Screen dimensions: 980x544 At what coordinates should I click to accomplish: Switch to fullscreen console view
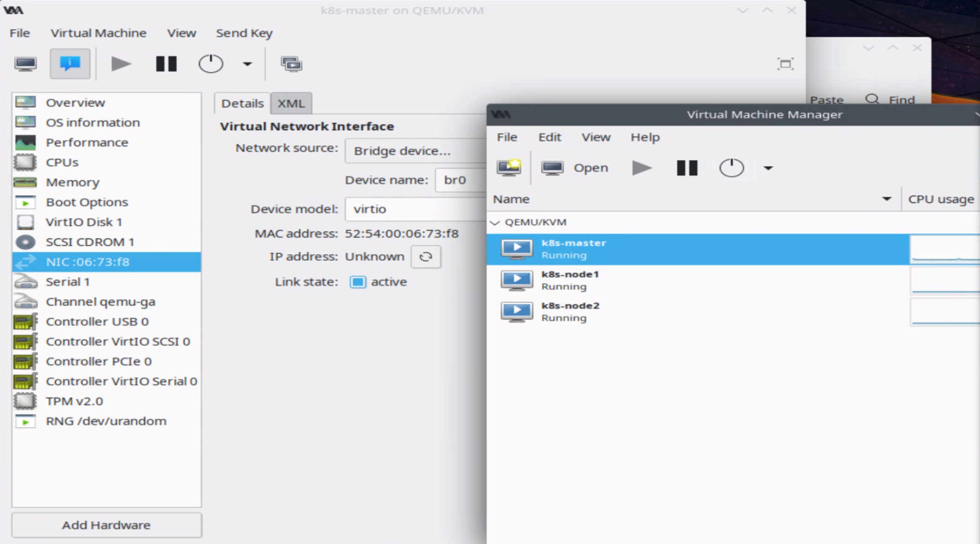(785, 64)
